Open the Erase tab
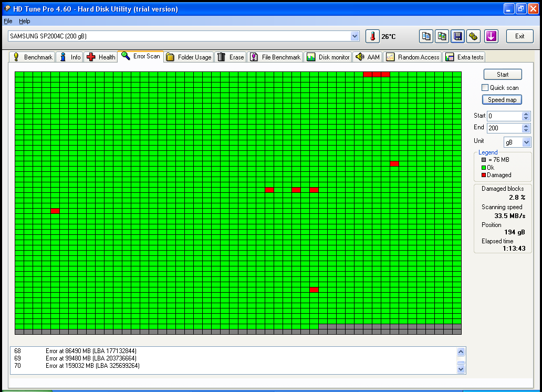The width and height of the screenshot is (542, 392). click(231, 57)
